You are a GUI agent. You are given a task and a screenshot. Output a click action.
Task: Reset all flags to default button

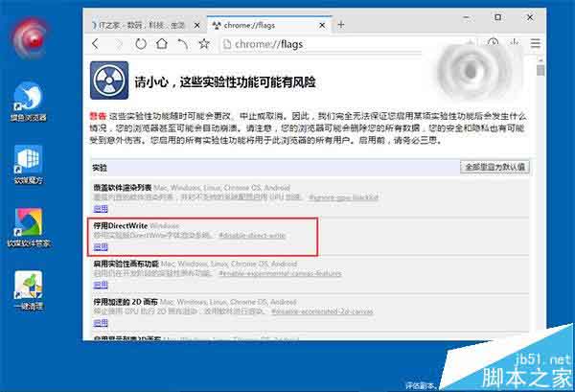[x=494, y=167]
